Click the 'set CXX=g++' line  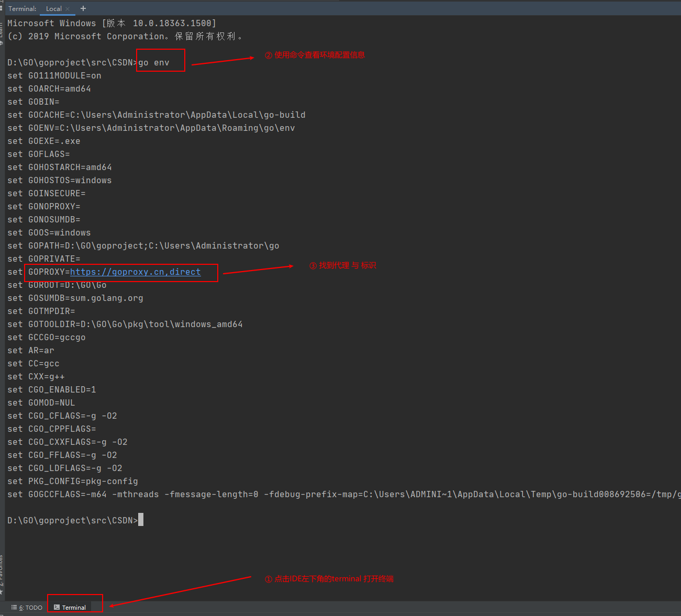pyautogui.click(x=36, y=377)
